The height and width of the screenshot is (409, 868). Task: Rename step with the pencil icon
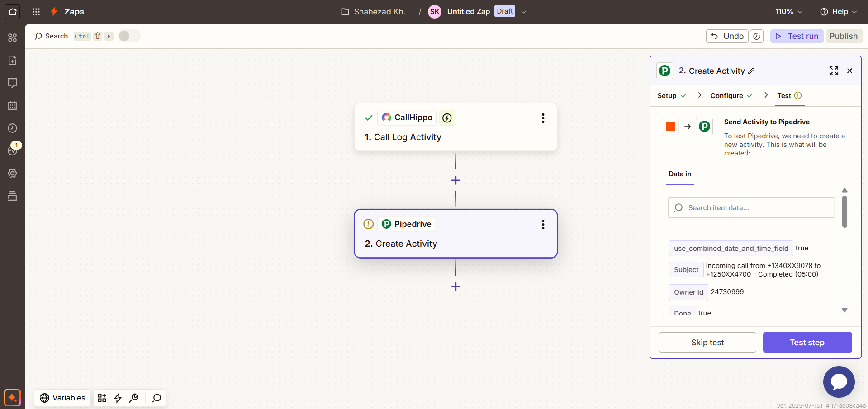point(751,71)
